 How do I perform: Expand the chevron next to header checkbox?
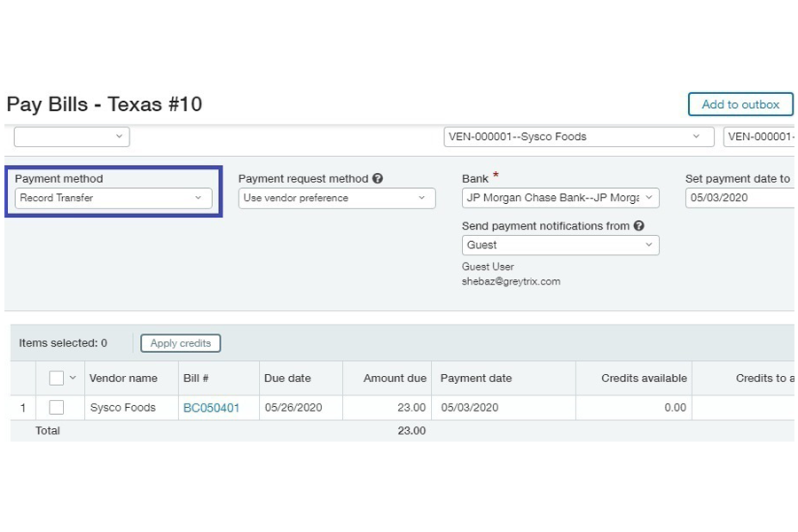point(73,378)
